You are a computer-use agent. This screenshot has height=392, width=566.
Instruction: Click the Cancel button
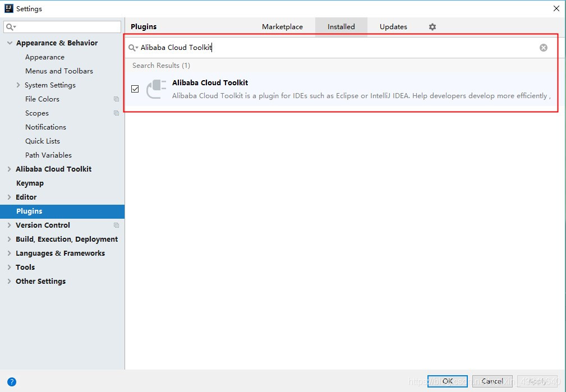click(x=493, y=381)
